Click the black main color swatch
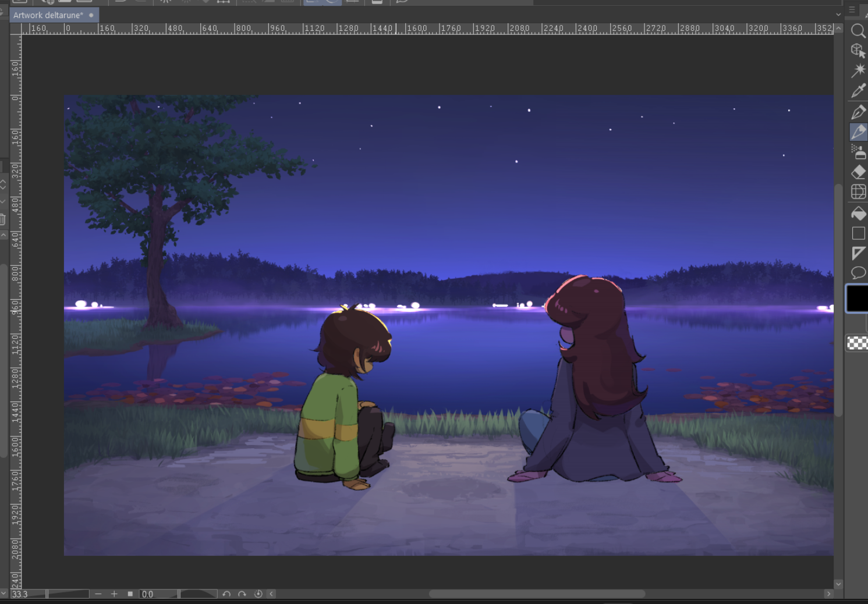 click(857, 299)
